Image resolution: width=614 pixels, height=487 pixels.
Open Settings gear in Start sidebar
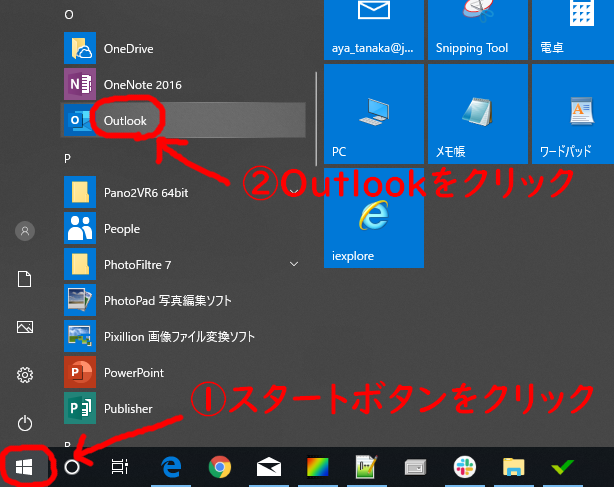tap(25, 375)
